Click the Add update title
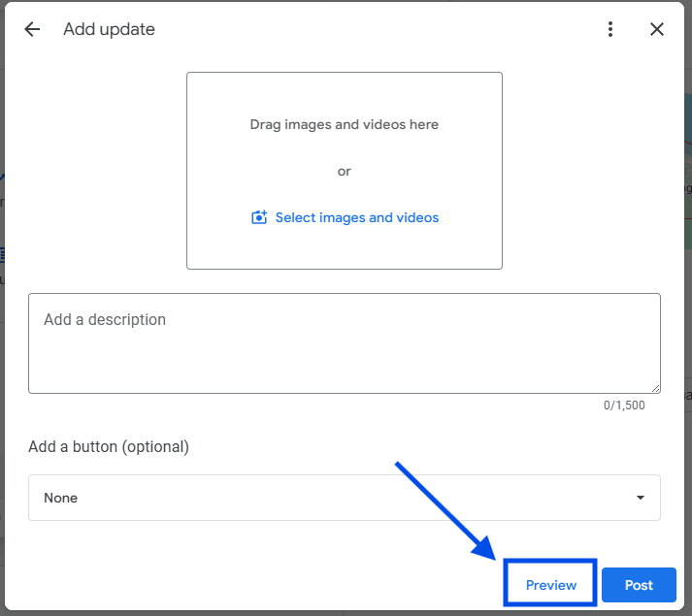Viewport: 692px width, 616px height. tap(109, 29)
